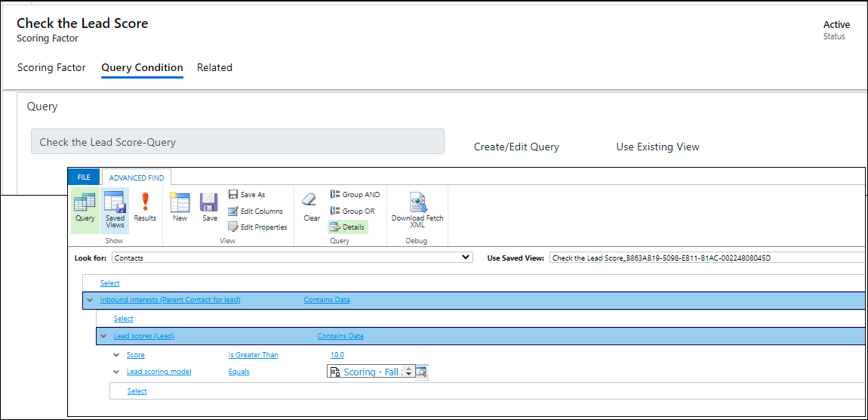Click the Use Saved View field
The image size is (868, 420).
[706, 258]
